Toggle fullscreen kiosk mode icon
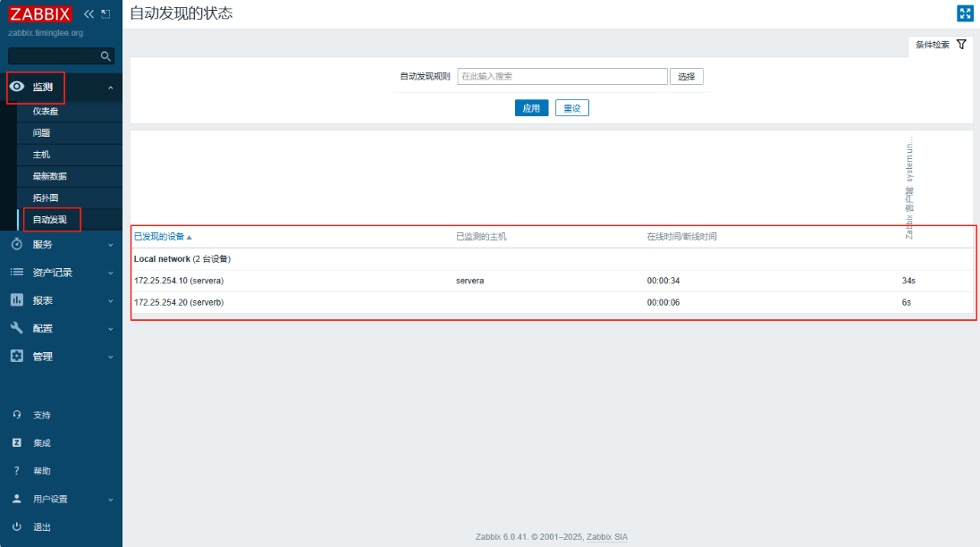This screenshot has height=547, width=980. coord(965,13)
